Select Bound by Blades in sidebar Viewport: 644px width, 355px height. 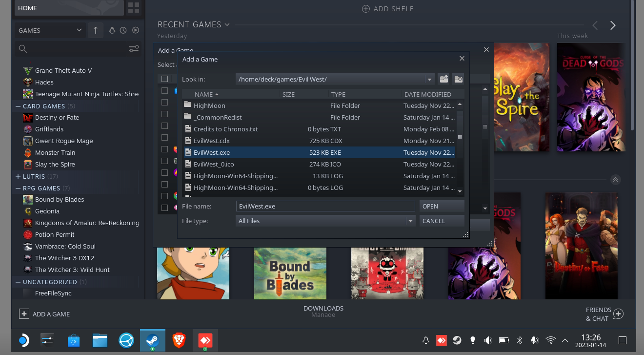coord(60,199)
